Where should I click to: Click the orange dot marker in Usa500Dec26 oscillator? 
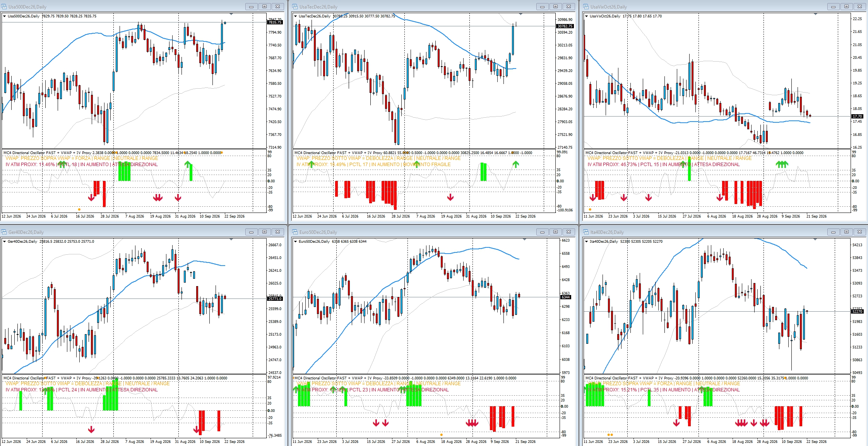pos(79,209)
